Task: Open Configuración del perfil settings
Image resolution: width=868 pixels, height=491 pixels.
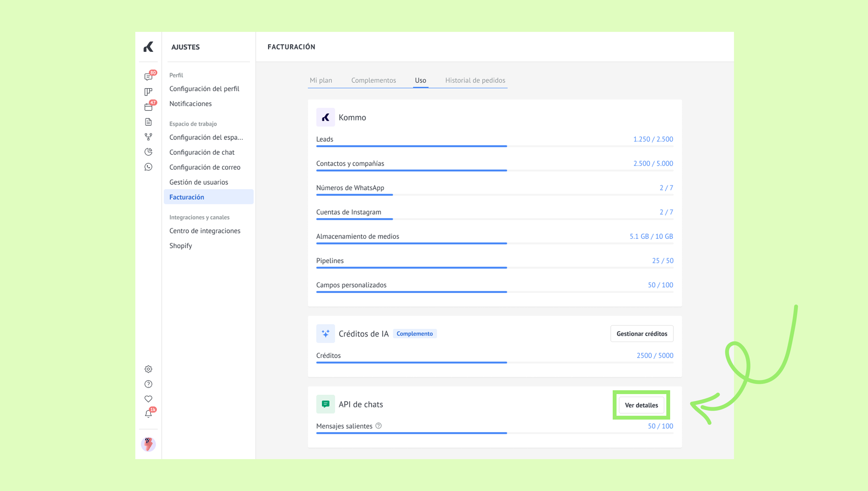Action: [204, 89]
